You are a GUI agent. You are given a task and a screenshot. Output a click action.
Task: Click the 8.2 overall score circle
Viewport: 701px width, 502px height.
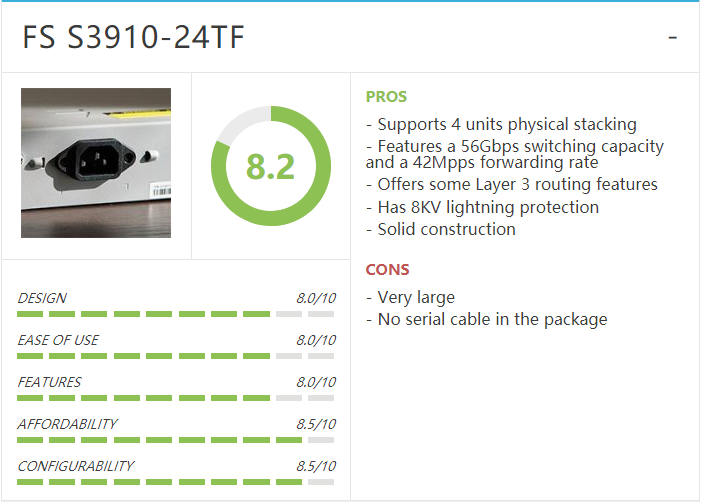click(271, 166)
